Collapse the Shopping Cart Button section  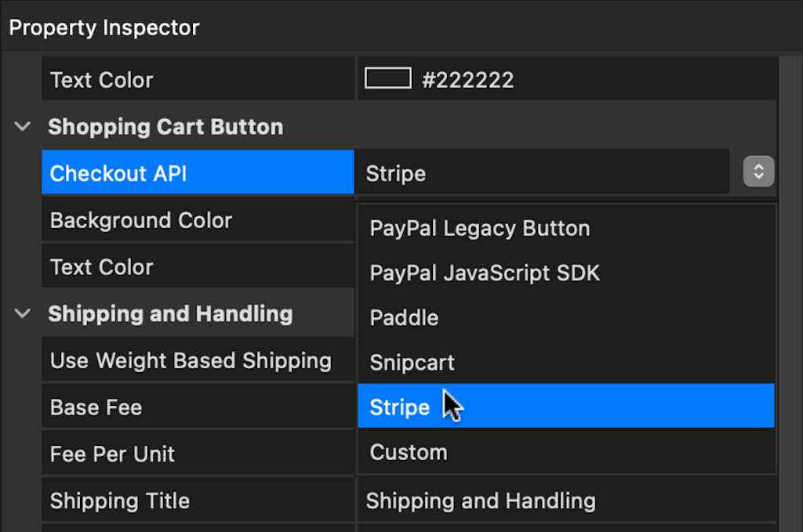(23, 126)
